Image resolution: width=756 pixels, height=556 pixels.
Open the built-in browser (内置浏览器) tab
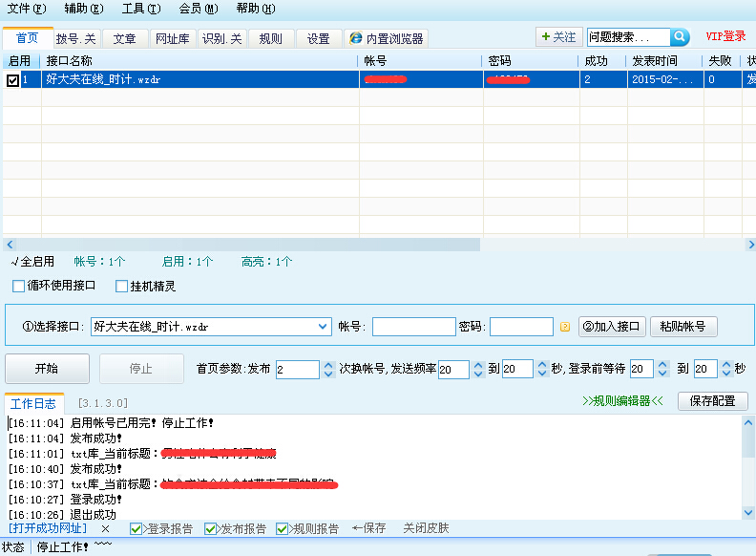pos(386,38)
